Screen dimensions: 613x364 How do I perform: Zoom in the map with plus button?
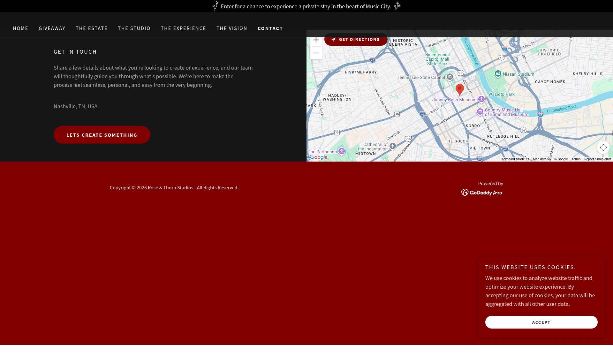click(x=316, y=40)
